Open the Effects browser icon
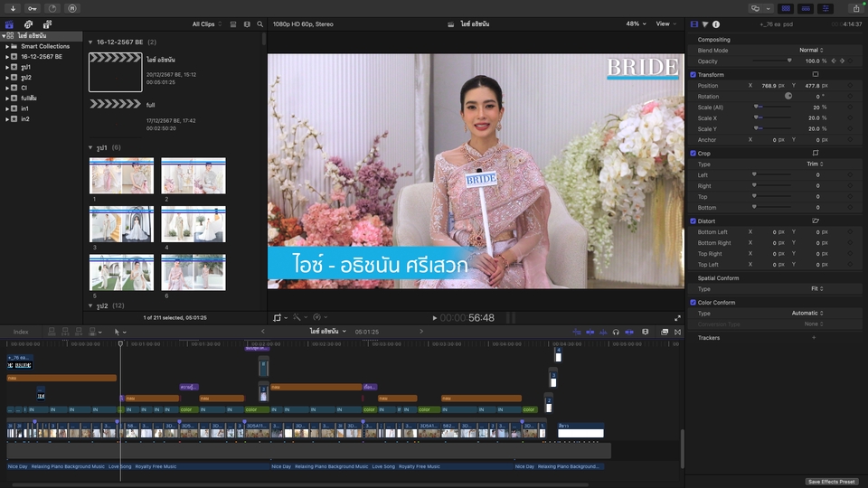Image resolution: width=868 pixels, height=488 pixels. click(665, 332)
